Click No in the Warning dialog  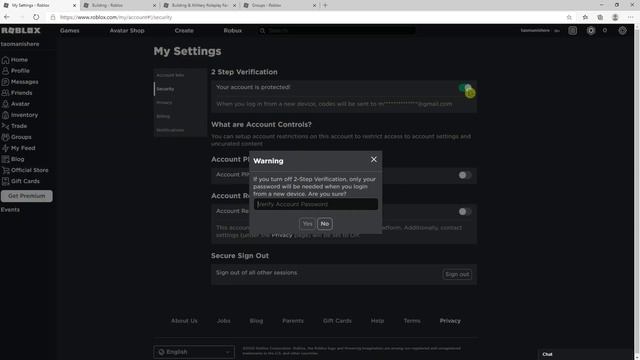click(x=324, y=224)
